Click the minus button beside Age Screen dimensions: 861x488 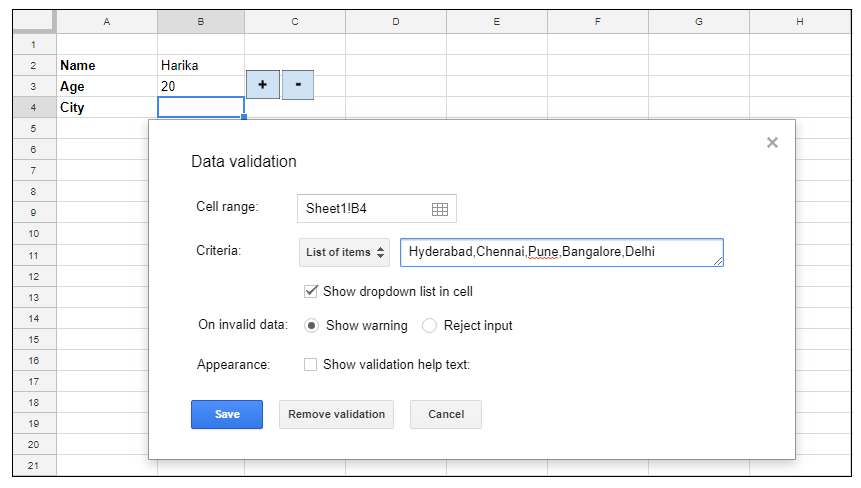tap(298, 86)
